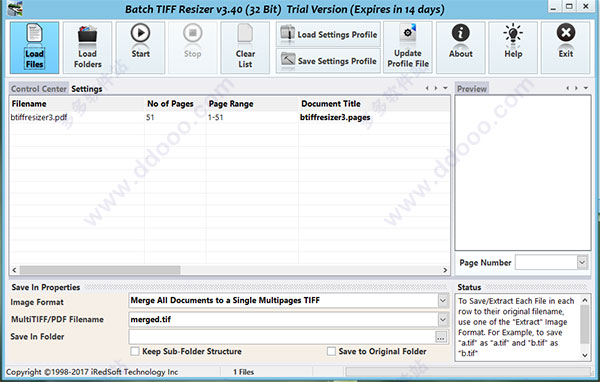This screenshot has width=600, height=382.
Task: Minimize the Batch TIFF Resizer window
Action: (553, 7)
